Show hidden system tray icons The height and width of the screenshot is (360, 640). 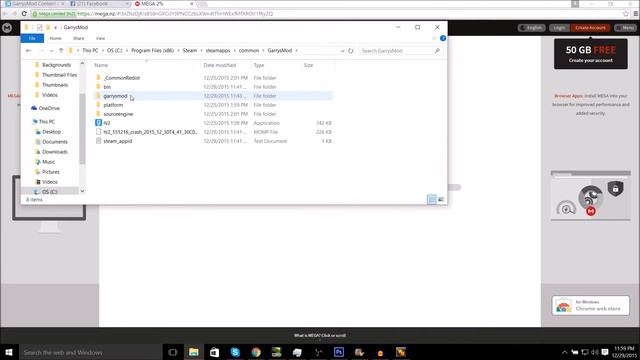(x=564, y=352)
